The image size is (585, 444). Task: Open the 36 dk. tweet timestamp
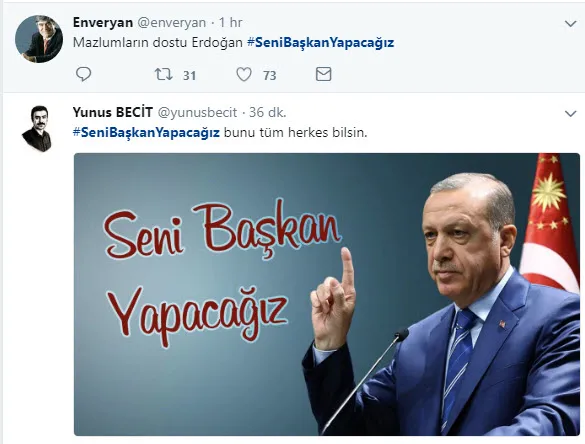click(x=268, y=112)
